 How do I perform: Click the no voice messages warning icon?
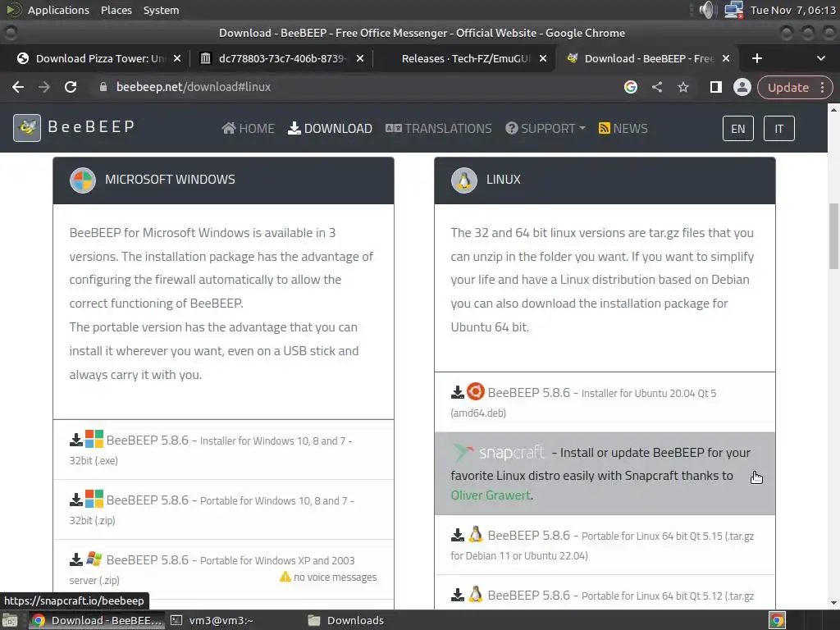pyautogui.click(x=285, y=577)
